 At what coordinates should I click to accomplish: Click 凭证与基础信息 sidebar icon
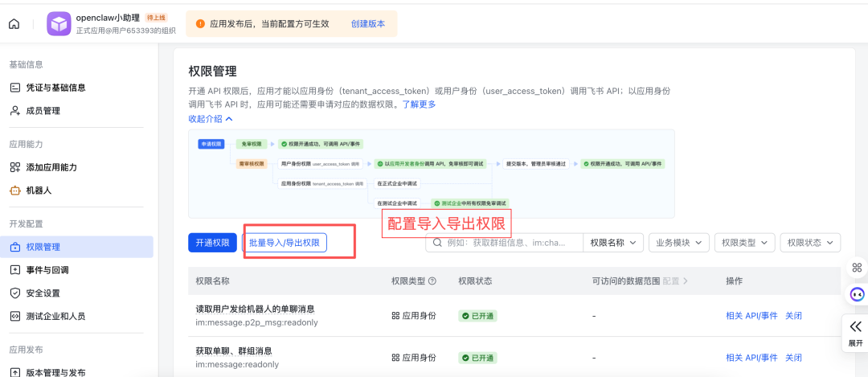[x=15, y=88]
